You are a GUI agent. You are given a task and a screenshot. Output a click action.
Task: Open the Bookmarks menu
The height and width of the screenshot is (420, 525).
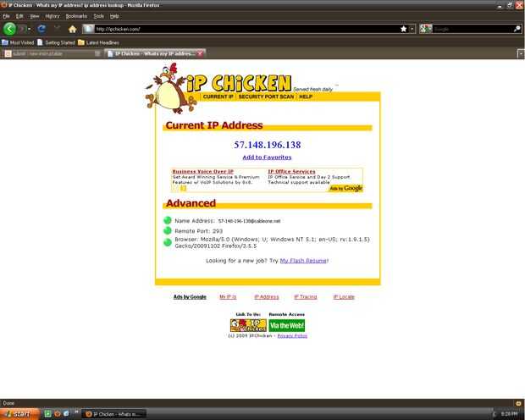coord(76,16)
